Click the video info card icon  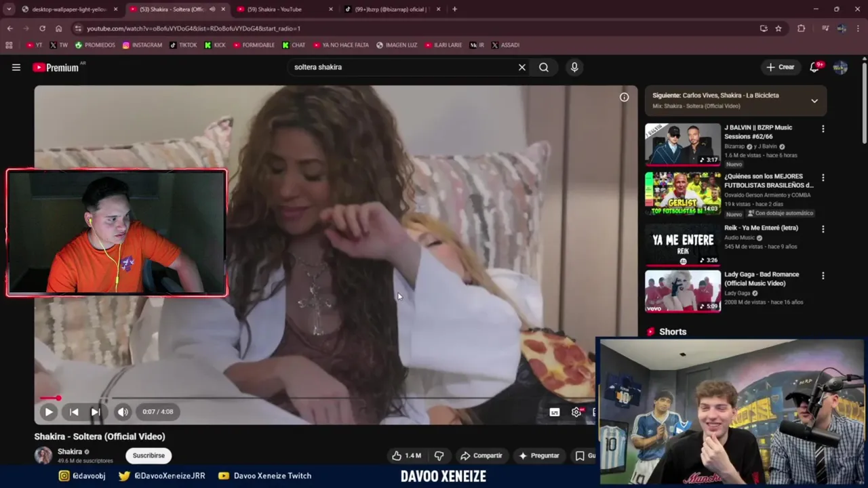click(624, 97)
